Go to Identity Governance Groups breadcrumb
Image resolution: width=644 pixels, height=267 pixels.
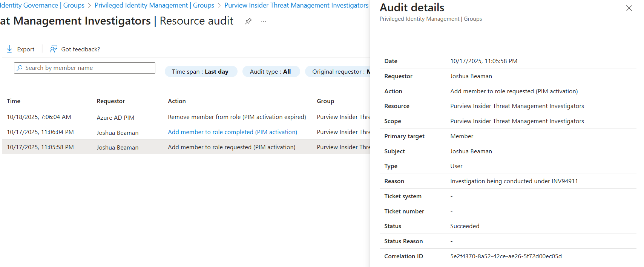pyautogui.click(x=42, y=5)
